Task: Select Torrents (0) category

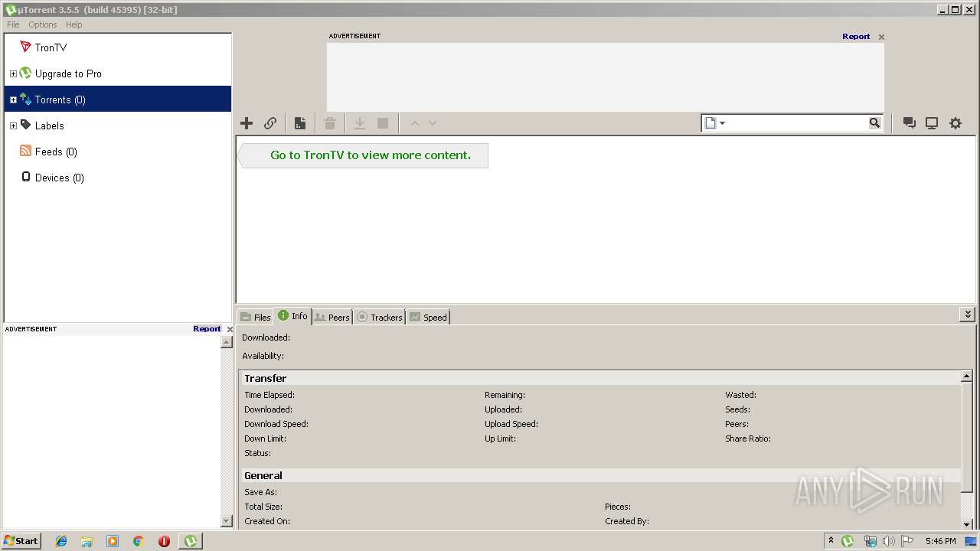Action: coord(117,99)
